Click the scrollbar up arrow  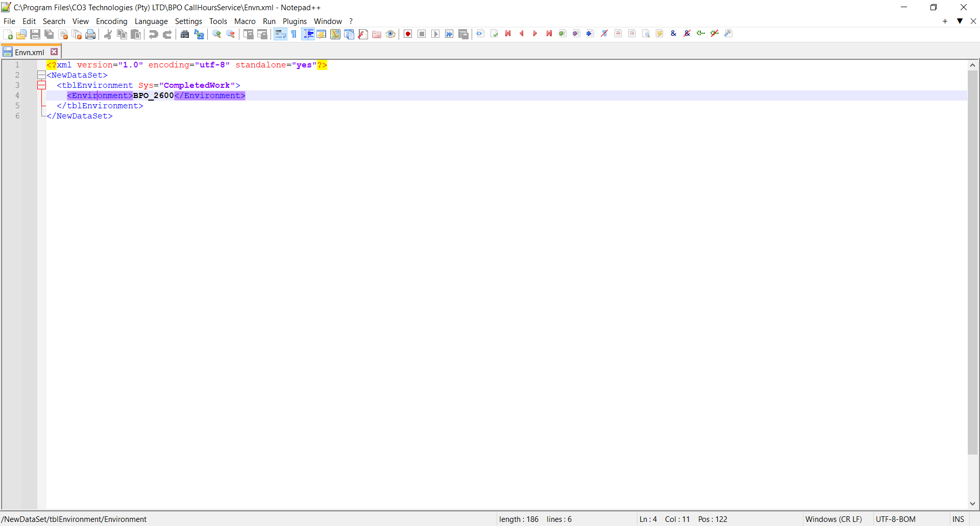point(972,65)
